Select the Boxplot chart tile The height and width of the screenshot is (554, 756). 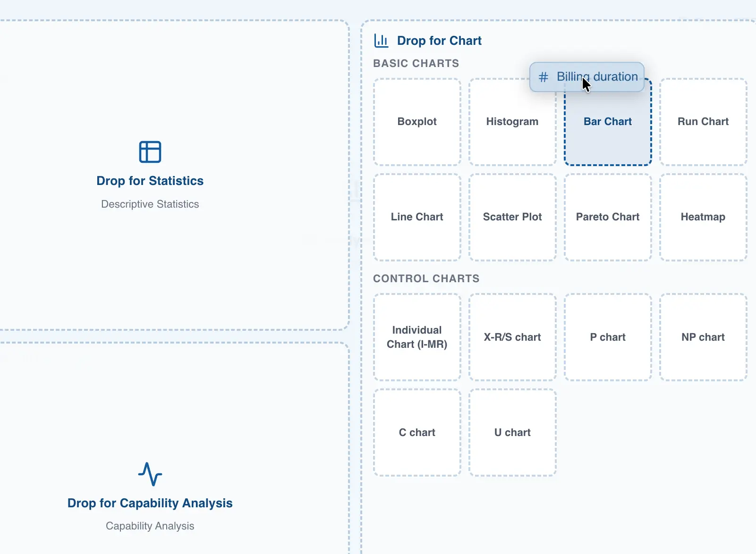417,122
